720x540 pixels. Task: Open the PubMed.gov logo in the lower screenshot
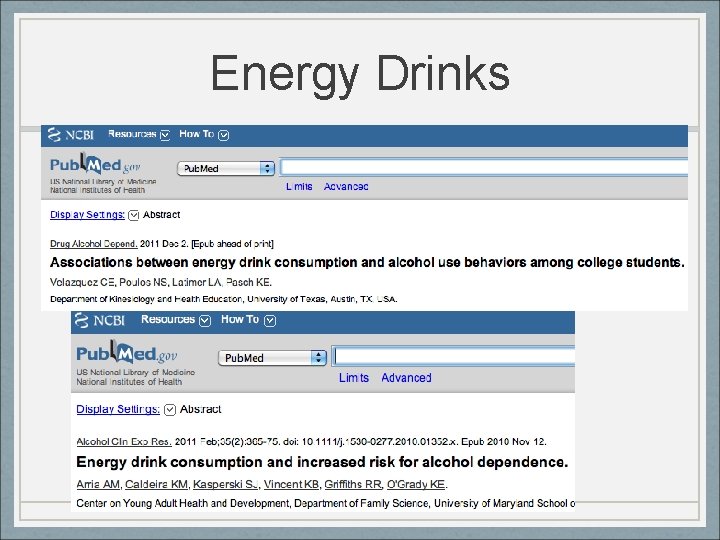tap(126, 353)
